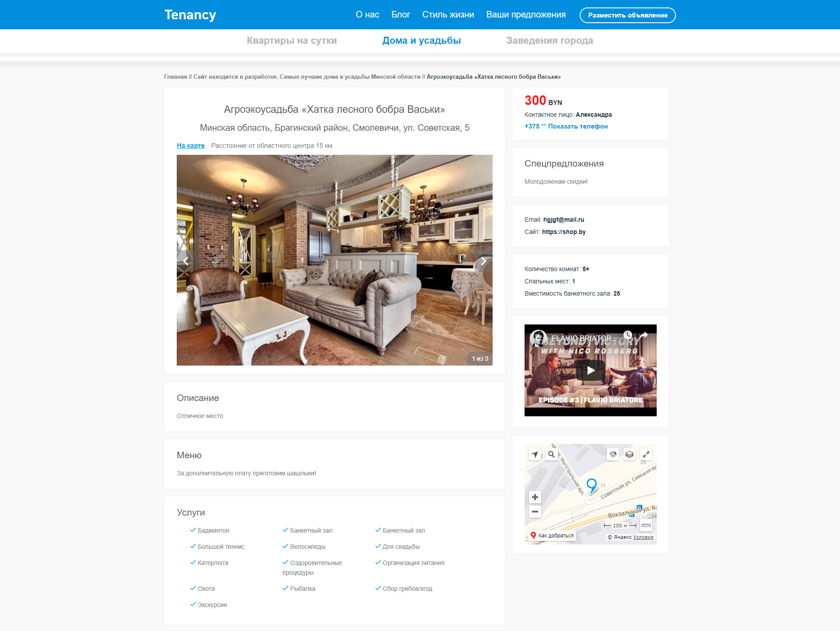The height and width of the screenshot is (631, 840).
Task: Play the Flavio Briatore video
Action: point(591,370)
